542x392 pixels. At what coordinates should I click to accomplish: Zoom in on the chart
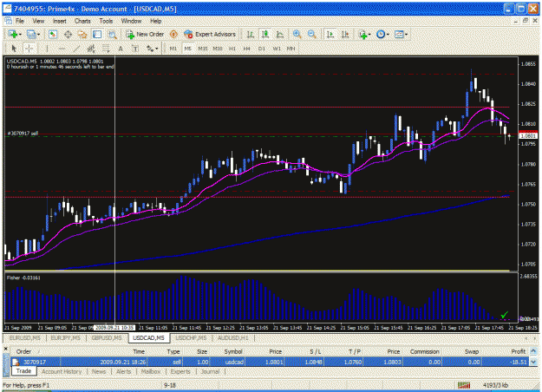[297, 34]
